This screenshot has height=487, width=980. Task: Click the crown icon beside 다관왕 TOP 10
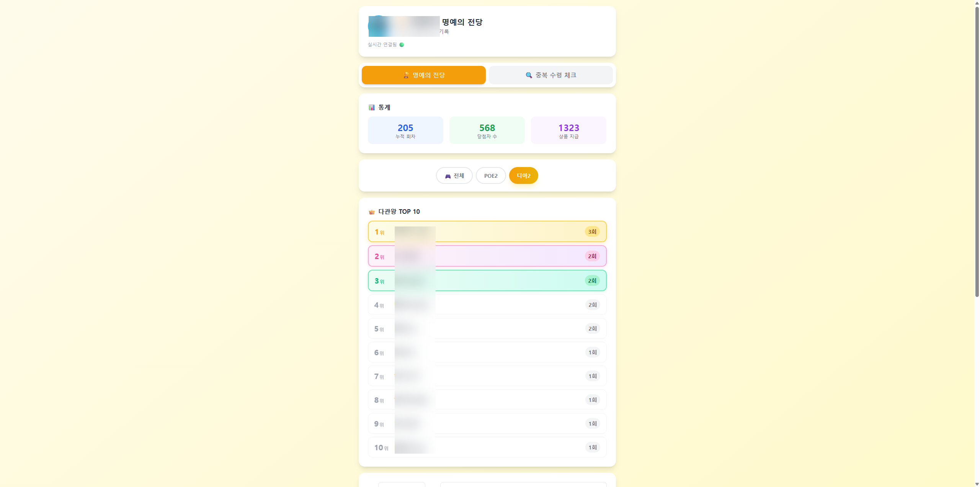(372, 212)
